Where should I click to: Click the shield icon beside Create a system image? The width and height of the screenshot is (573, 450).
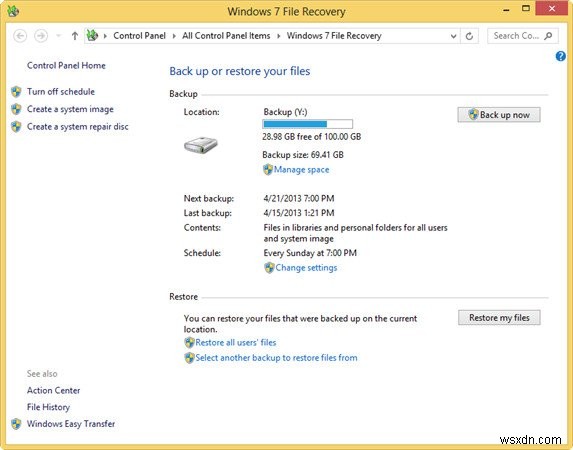click(16, 109)
